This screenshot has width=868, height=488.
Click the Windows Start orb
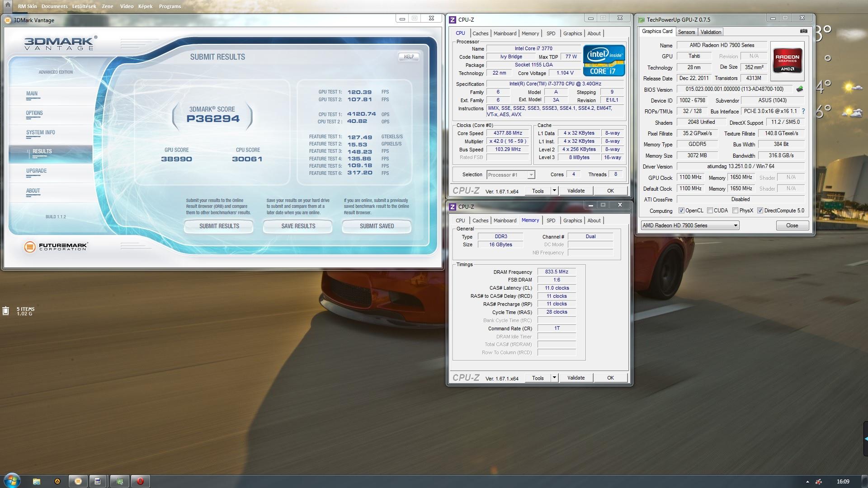pyautogui.click(x=12, y=480)
